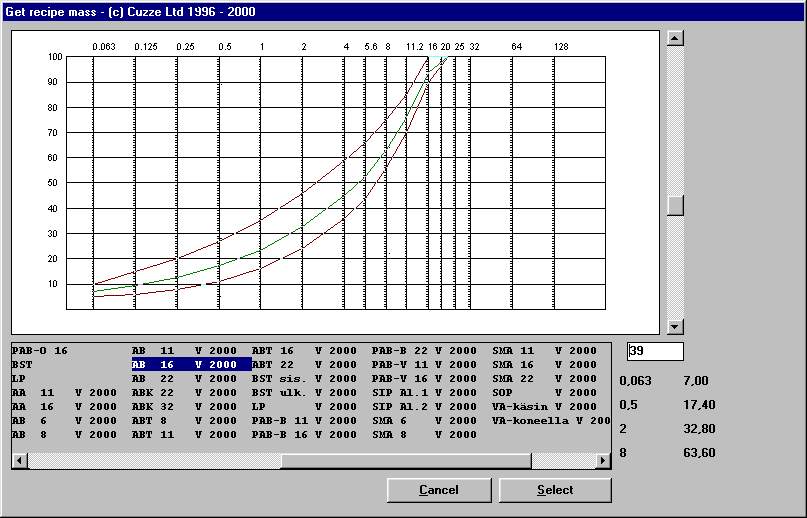Click the input field containing 39
This screenshot has width=807, height=518.
point(655,351)
